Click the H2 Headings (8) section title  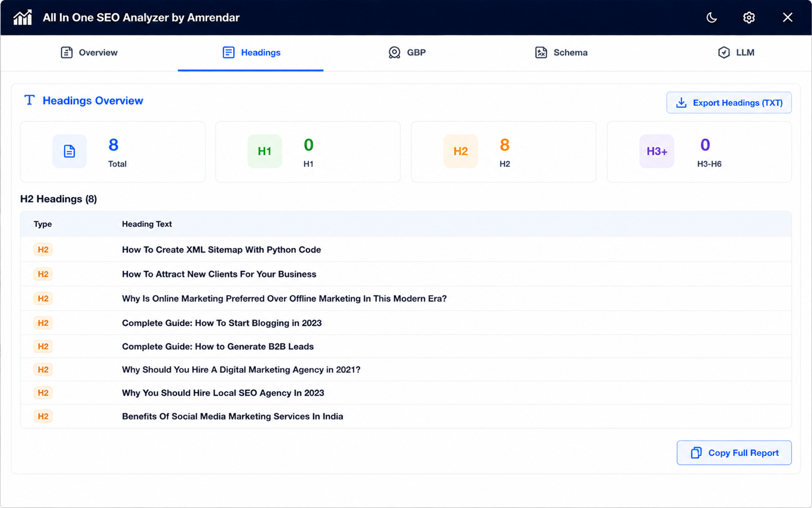point(58,199)
